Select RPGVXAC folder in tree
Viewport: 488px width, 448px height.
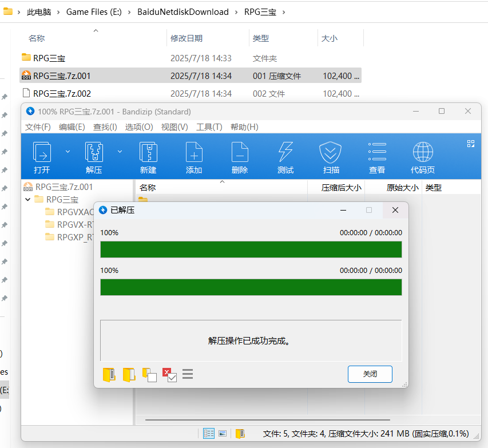click(x=69, y=212)
